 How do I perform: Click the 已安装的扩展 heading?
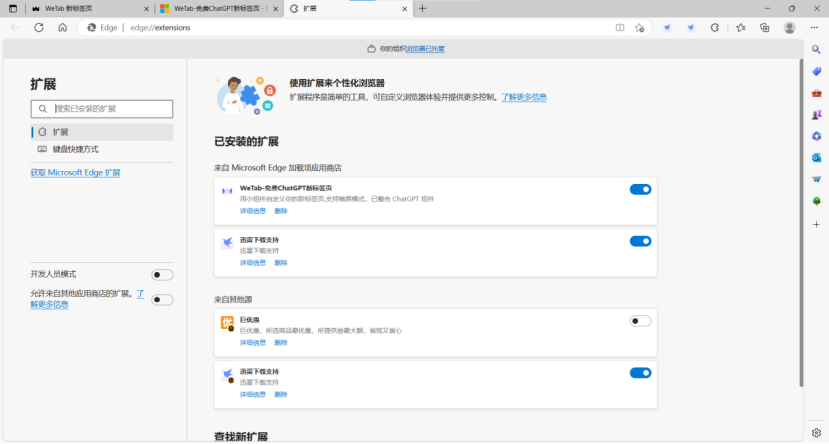(x=246, y=142)
